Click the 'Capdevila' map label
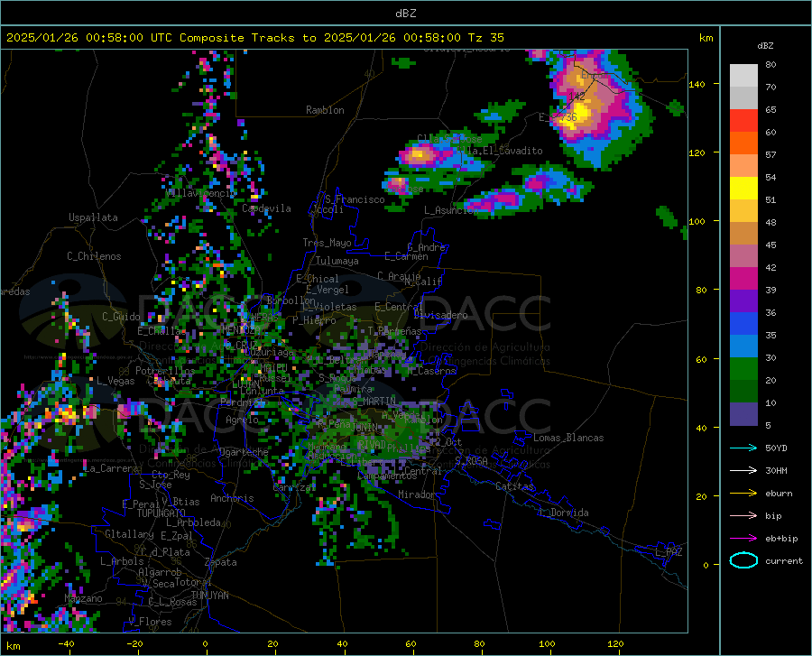Image resolution: width=812 pixels, height=656 pixels. [x=266, y=208]
